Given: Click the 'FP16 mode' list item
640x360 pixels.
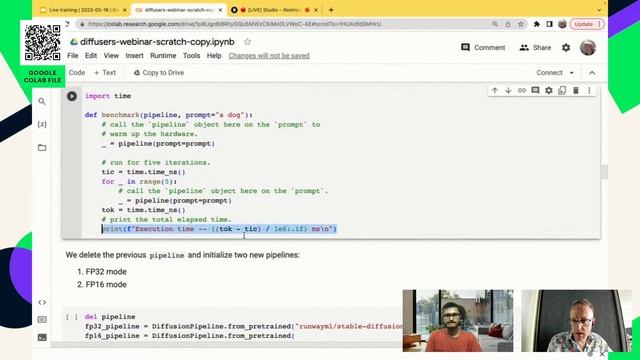Looking at the screenshot, I should (106, 284).
